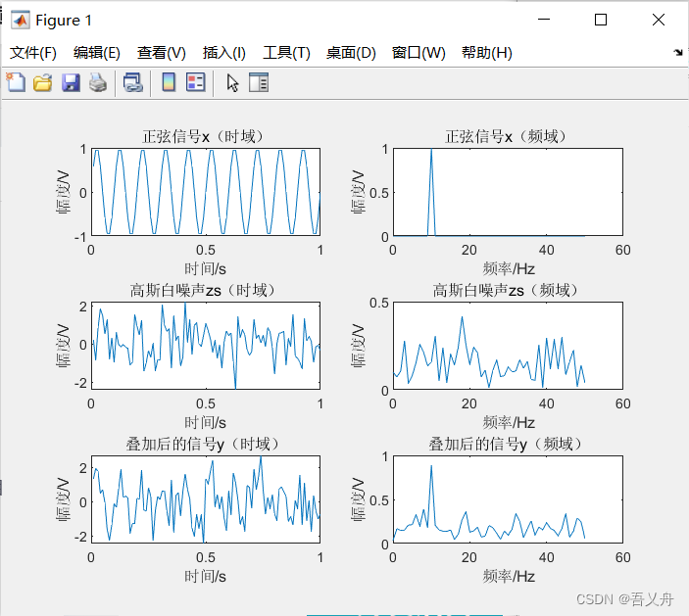Select the Edit Plot arrow tool
This screenshot has width=689, height=616.
click(x=232, y=82)
